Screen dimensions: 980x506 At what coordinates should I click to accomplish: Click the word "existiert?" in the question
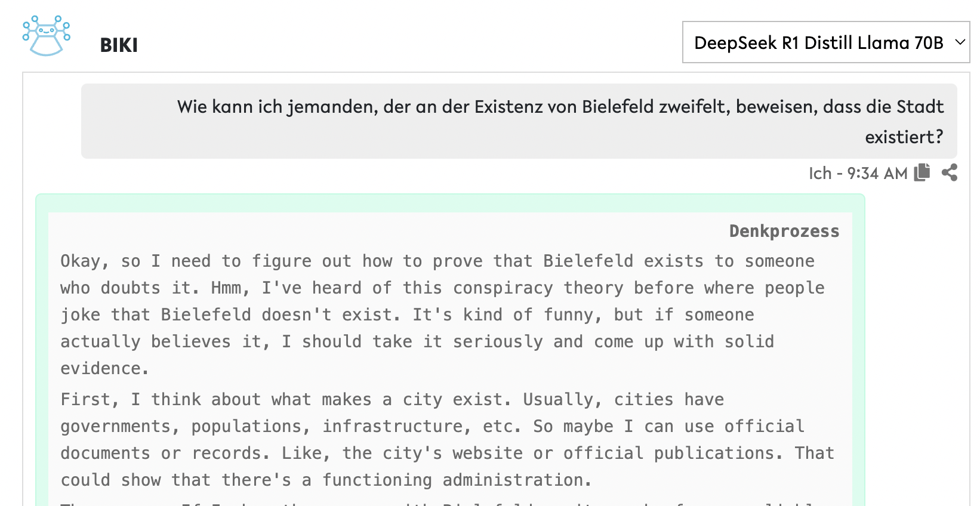[x=904, y=137]
